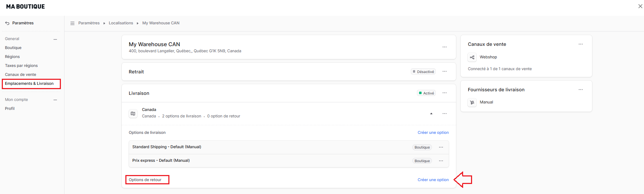Open the Retrait section actions menu
644x194 pixels.
click(444, 72)
